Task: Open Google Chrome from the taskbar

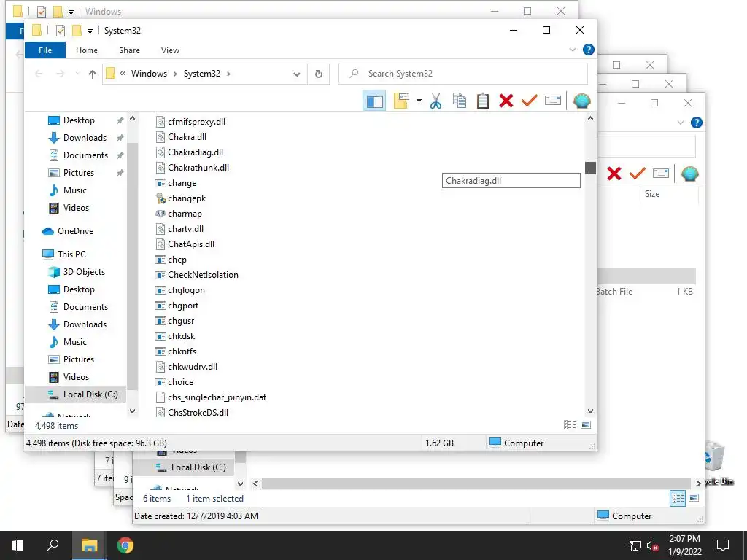Action: 125,545
